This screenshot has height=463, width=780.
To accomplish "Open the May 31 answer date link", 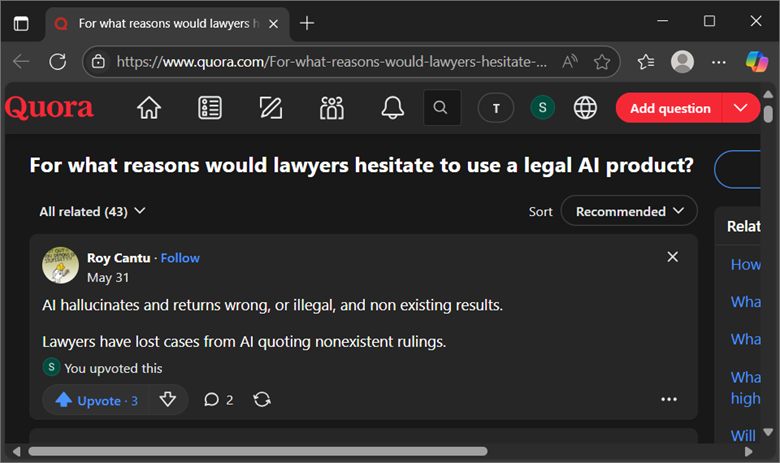I will pos(108,277).
